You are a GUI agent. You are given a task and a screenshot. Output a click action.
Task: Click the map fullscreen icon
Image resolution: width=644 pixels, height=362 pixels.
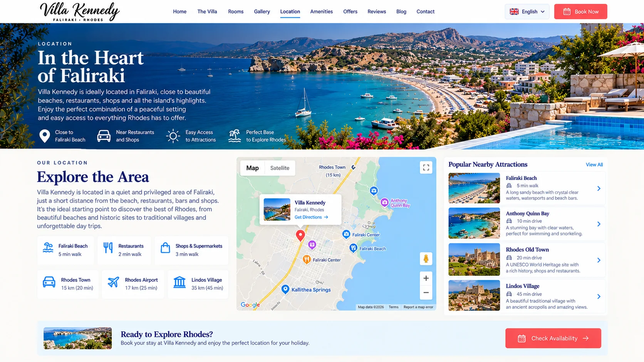tap(426, 168)
